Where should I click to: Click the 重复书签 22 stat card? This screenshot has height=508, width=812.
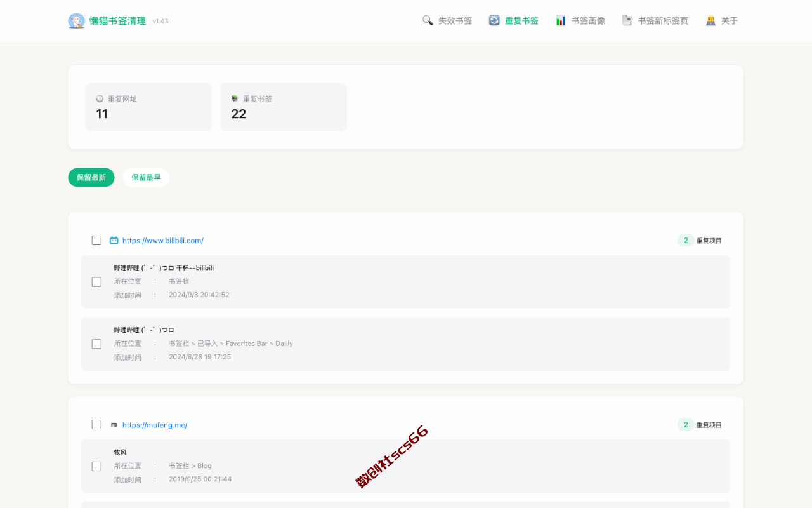click(284, 107)
